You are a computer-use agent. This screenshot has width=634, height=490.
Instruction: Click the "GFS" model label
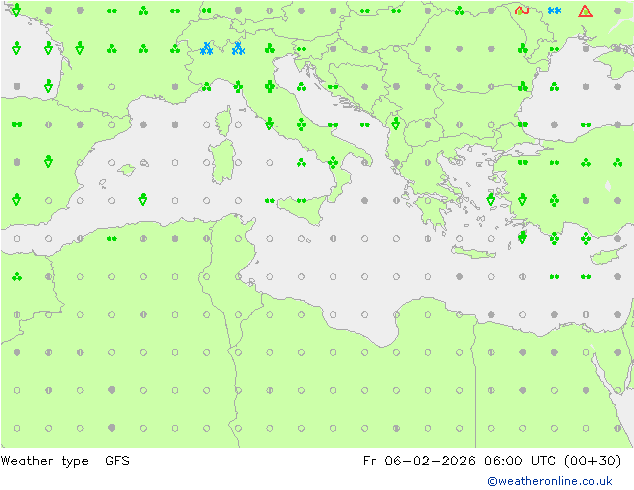[x=117, y=460]
